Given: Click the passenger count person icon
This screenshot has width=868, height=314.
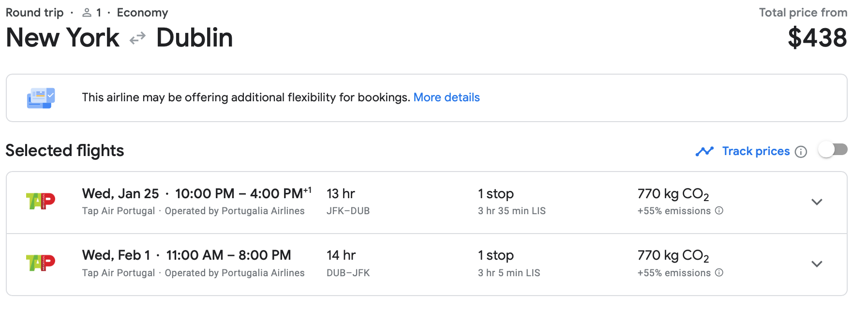Looking at the screenshot, I should tap(87, 13).
